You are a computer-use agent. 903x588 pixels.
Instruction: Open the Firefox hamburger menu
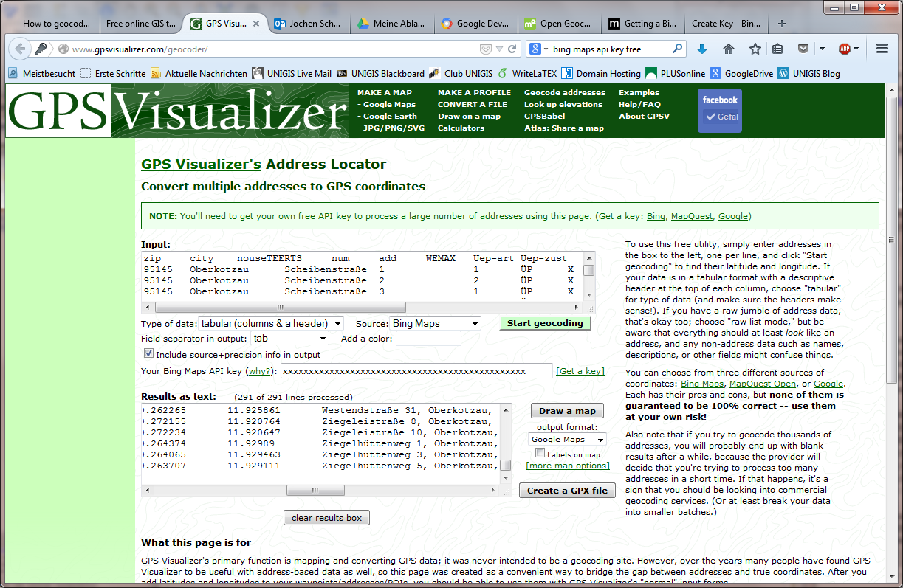(882, 49)
